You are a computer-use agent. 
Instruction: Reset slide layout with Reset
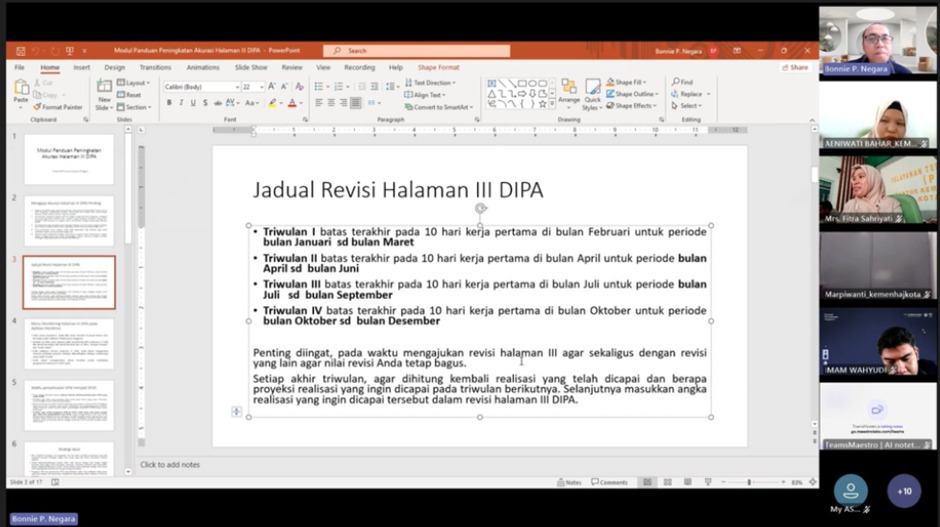(x=129, y=95)
